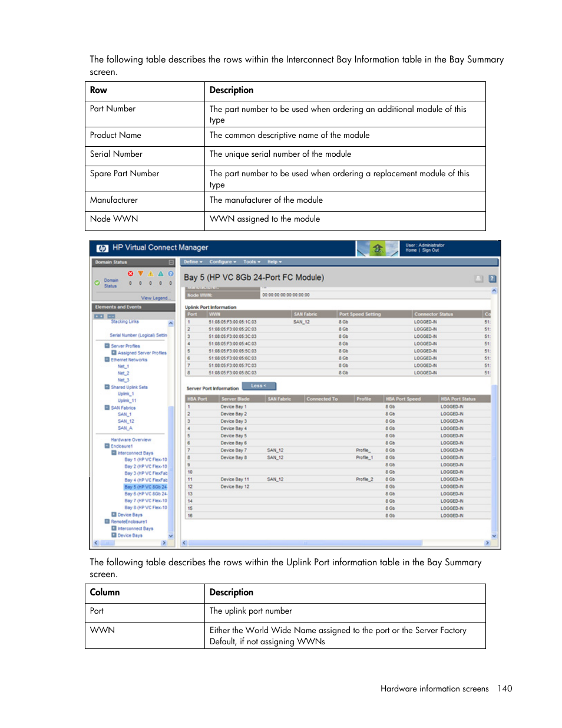Screen dimensions: 562x728
Task: Open Hardware Overview in the tree
Action: tap(131, 440)
